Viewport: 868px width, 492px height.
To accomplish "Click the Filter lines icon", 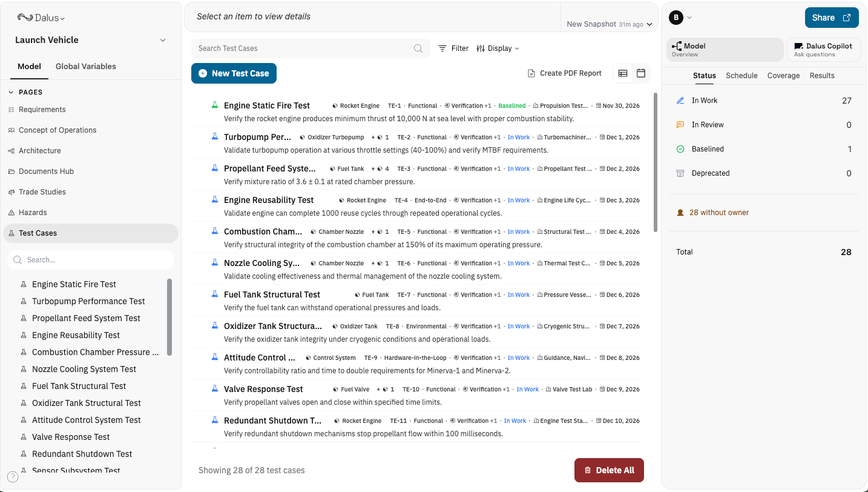I will [442, 48].
